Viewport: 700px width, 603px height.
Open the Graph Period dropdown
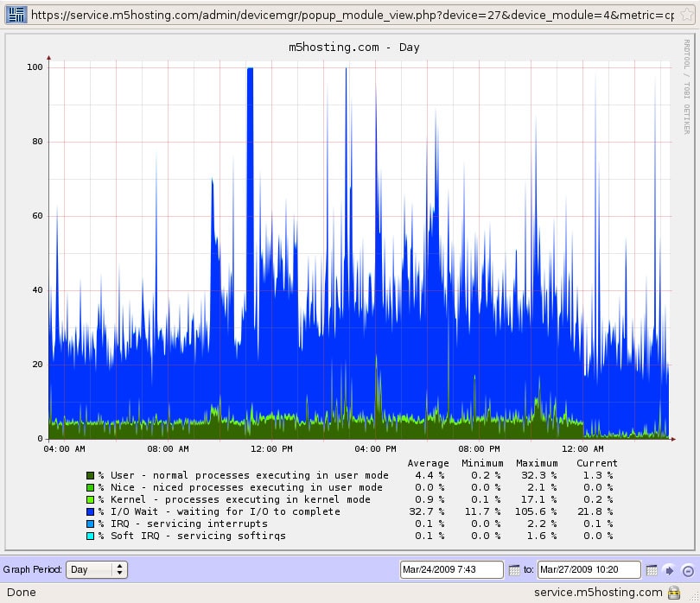pos(96,569)
